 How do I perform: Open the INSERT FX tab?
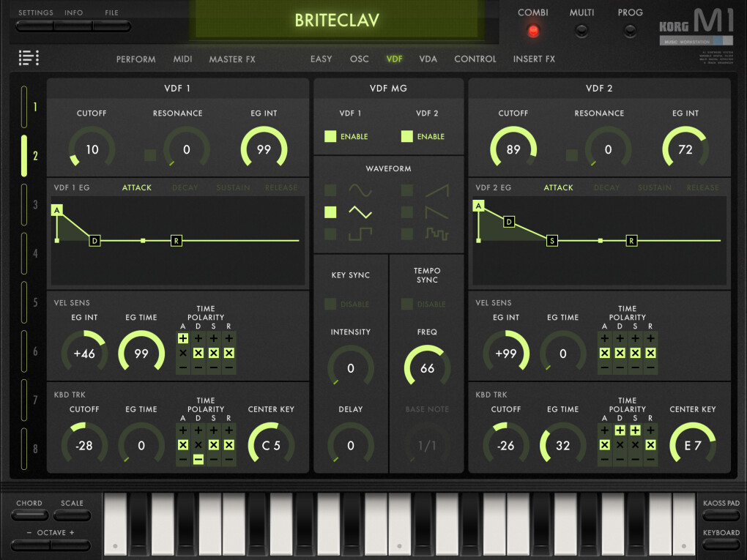(x=534, y=59)
